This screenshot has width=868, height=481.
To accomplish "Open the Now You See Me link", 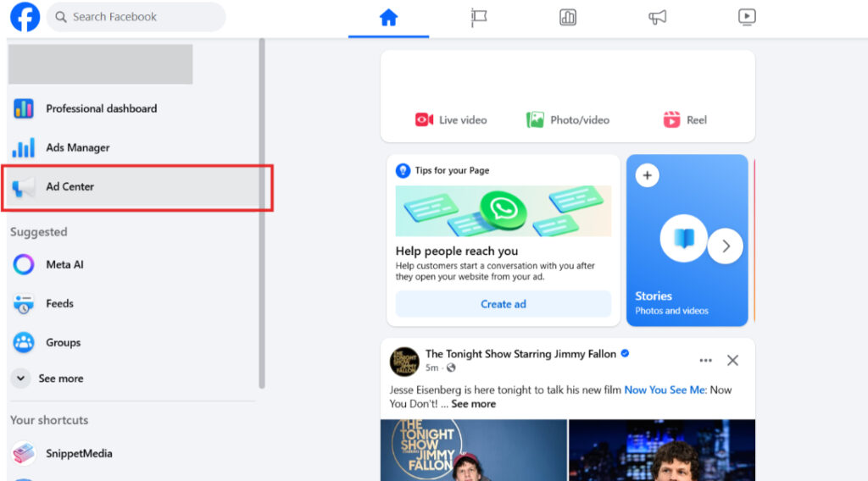I will tap(665, 390).
